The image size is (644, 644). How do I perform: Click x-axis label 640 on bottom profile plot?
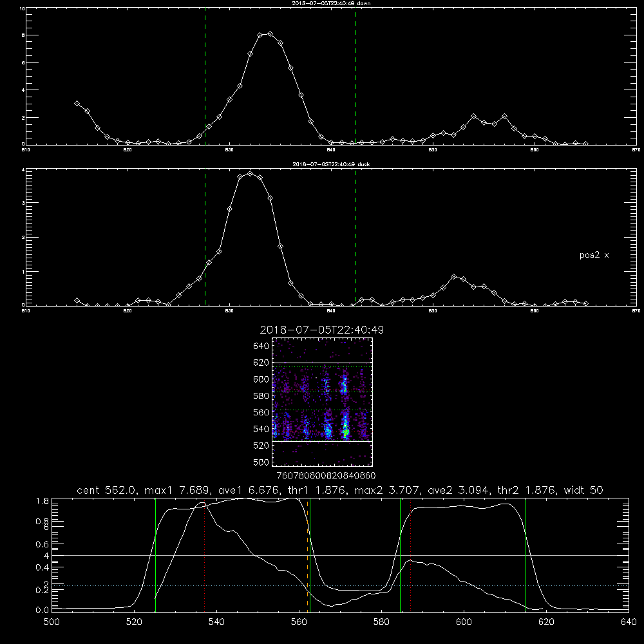(x=629, y=621)
